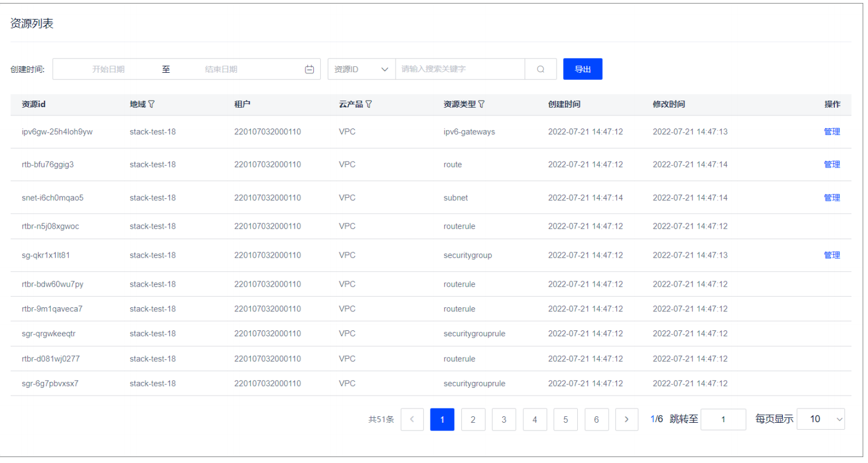Filter by 资源类型 column funnel icon
Image resolution: width=868 pixels, height=463 pixels.
(x=481, y=104)
